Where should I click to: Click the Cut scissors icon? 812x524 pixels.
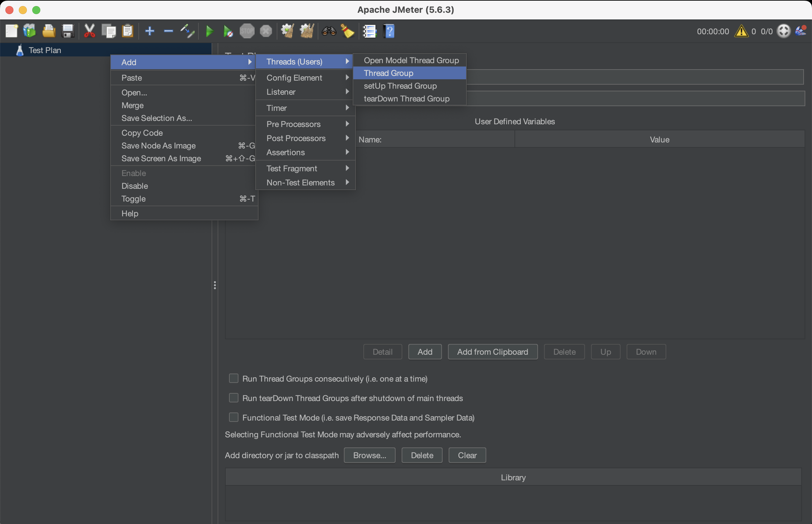pos(89,31)
